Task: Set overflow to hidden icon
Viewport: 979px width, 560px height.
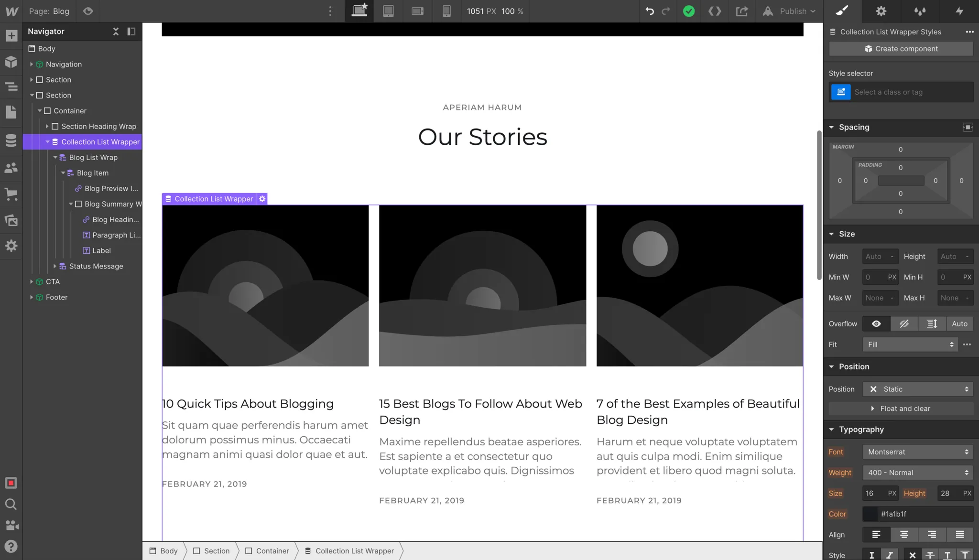Action: tap(903, 323)
